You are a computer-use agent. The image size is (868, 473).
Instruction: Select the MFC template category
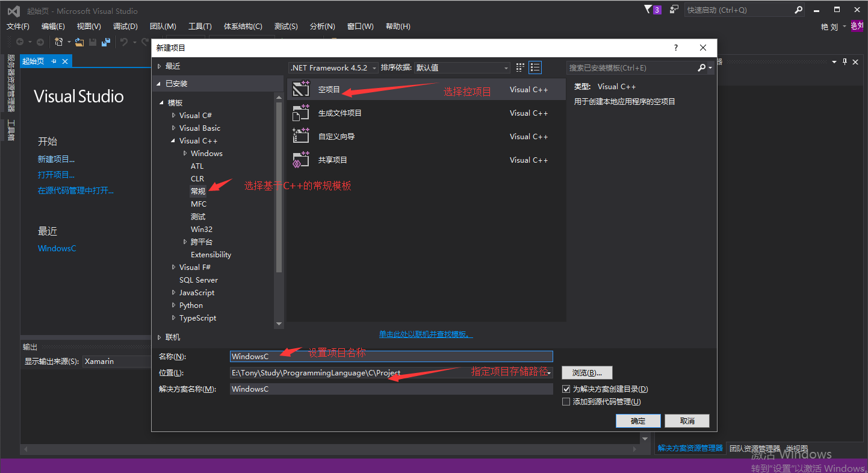coord(199,204)
